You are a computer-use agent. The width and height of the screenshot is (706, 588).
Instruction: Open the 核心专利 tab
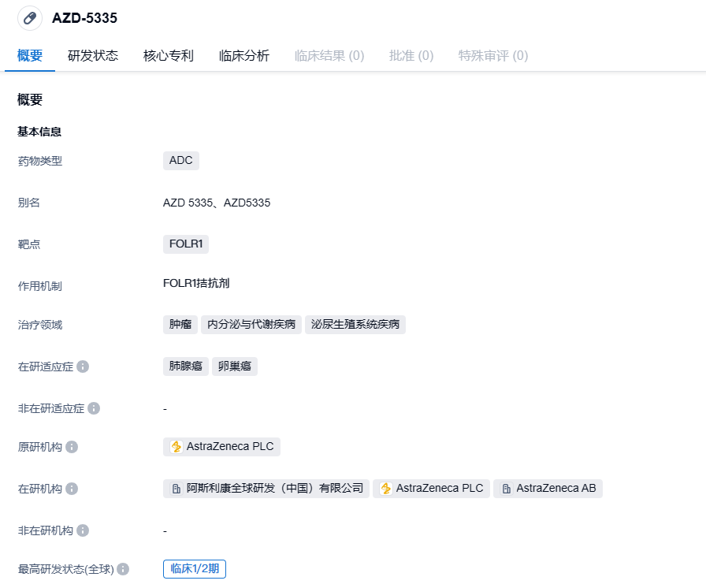coord(169,56)
